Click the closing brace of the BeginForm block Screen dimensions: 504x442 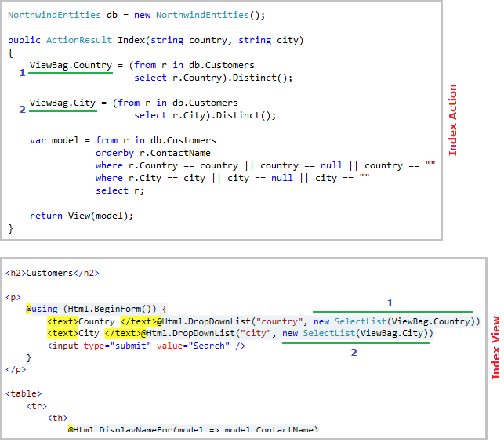point(29,358)
